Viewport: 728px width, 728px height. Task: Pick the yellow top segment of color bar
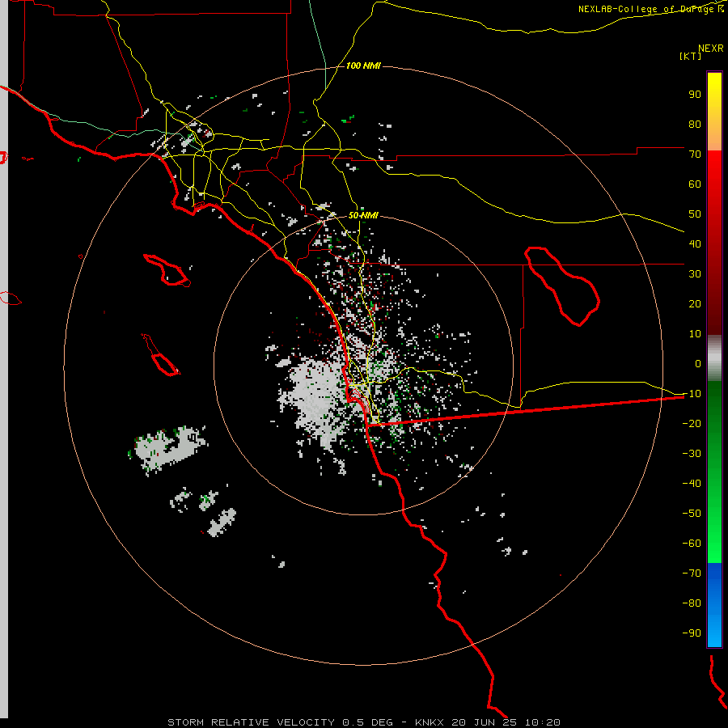[x=714, y=112]
